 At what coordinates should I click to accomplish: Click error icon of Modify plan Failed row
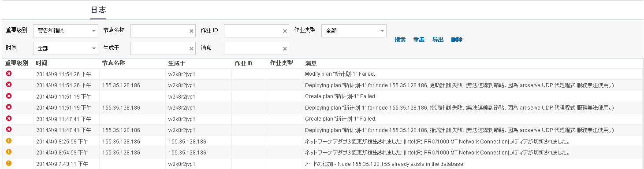pyautogui.click(x=9, y=73)
